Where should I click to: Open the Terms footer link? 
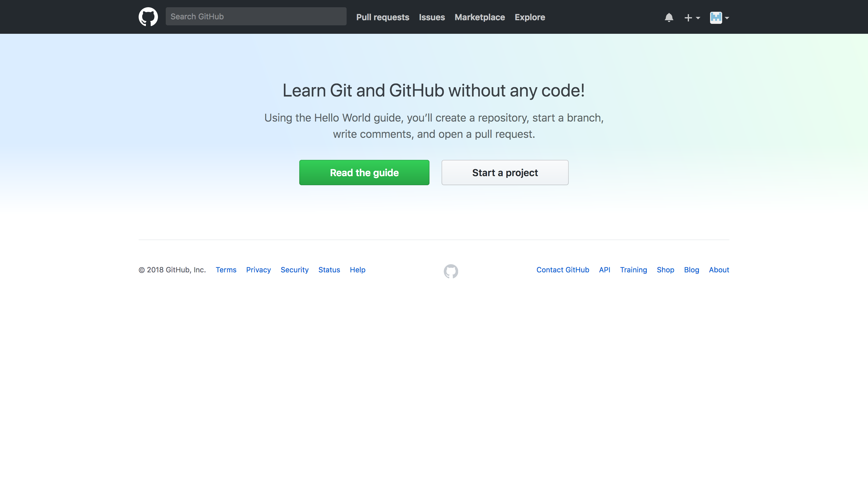pyautogui.click(x=226, y=270)
